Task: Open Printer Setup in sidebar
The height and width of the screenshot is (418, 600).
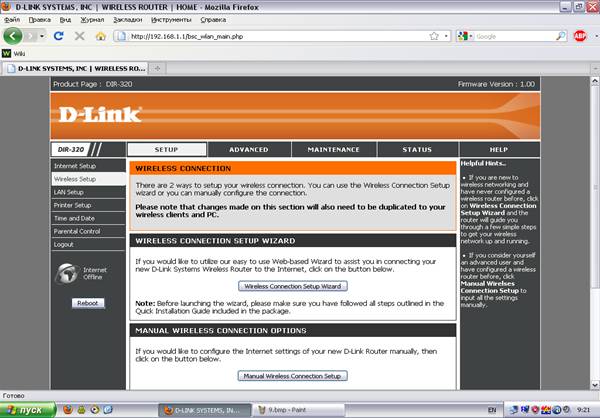Action: point(88,205)
